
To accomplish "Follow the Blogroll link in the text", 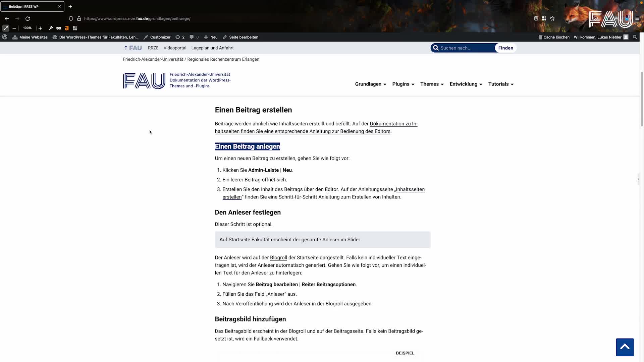I will tap(278, 257).
